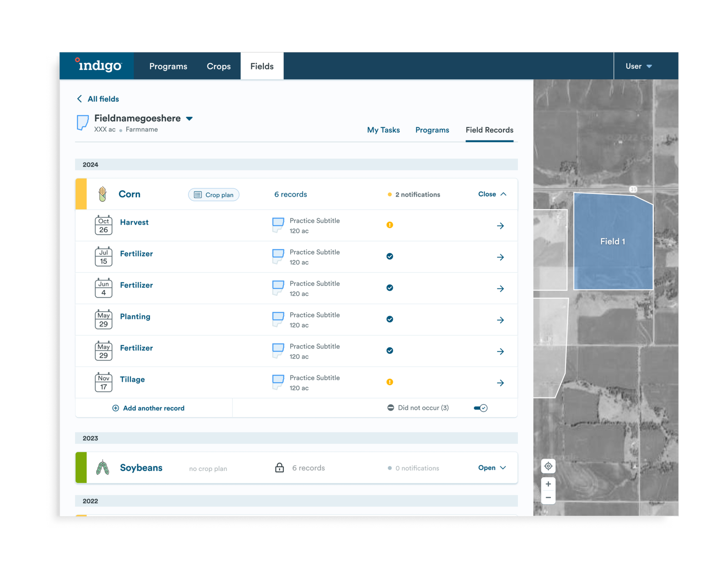The width and height of the screenshot is (728, 577).
Task: Click the lock icon beside Soybeans records
Action: click(x=279, y=468)
